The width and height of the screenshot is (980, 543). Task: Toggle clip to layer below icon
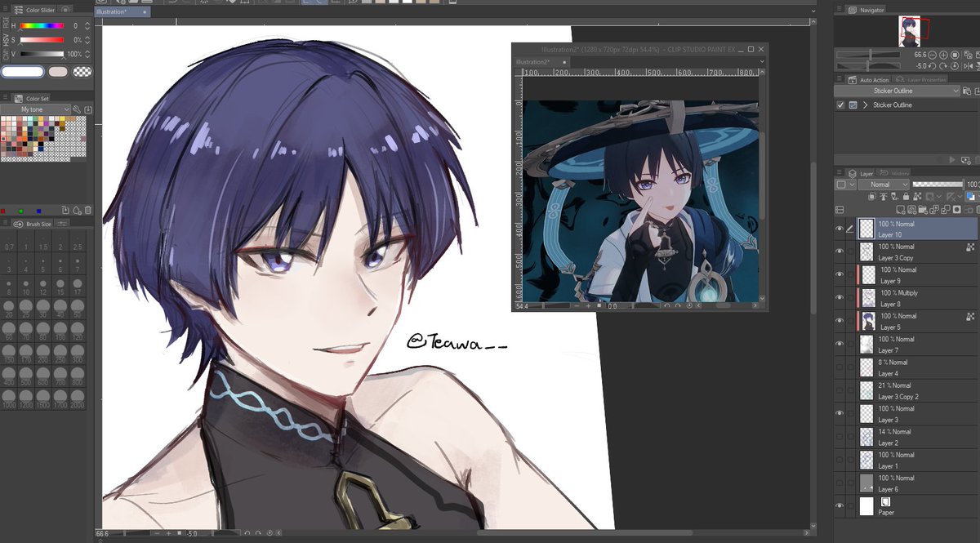coord(872,197)
